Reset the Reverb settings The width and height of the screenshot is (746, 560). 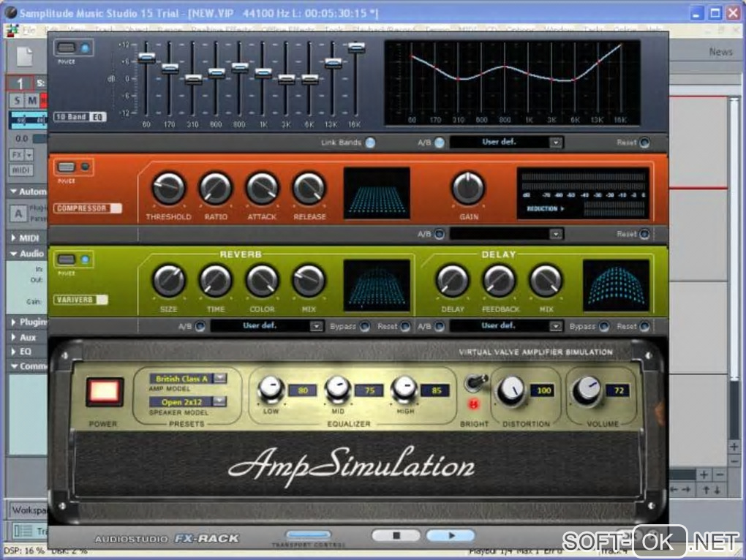pos(405,326)
